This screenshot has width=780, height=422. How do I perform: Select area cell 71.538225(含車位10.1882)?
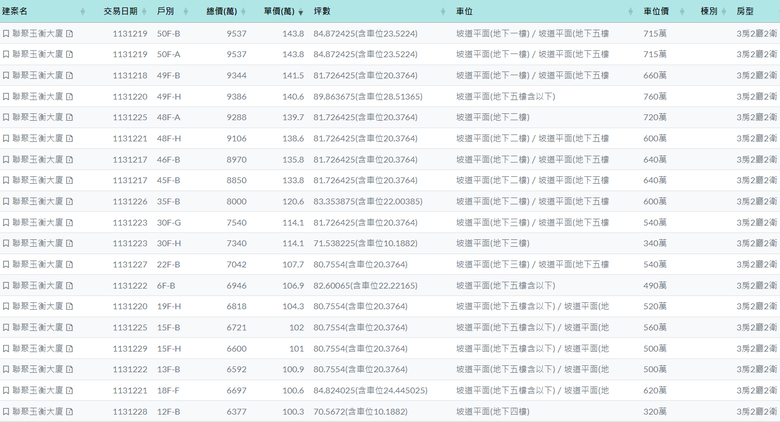[x=366, y=243]
